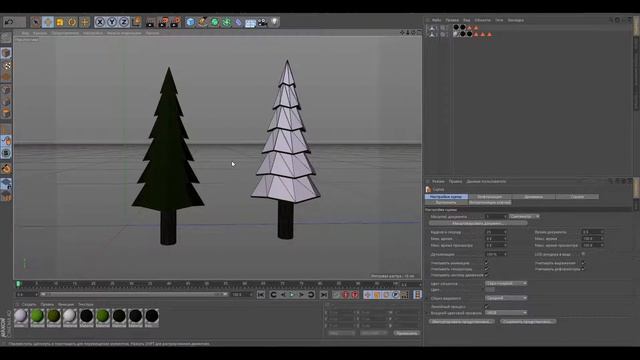The height and width of the screenshot is (360, 640).
Task: Select the Live Selection arrow tool
Action: (x=36, y=22)
